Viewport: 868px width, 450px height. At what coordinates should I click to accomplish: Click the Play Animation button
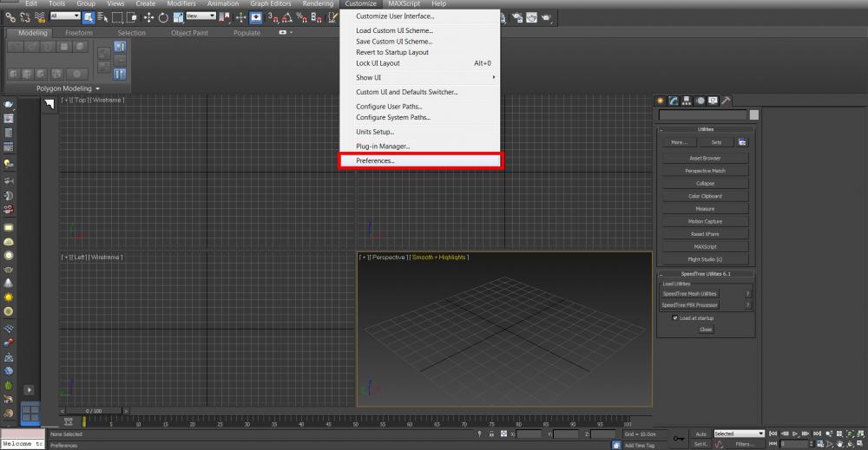[x=795, y=434]
